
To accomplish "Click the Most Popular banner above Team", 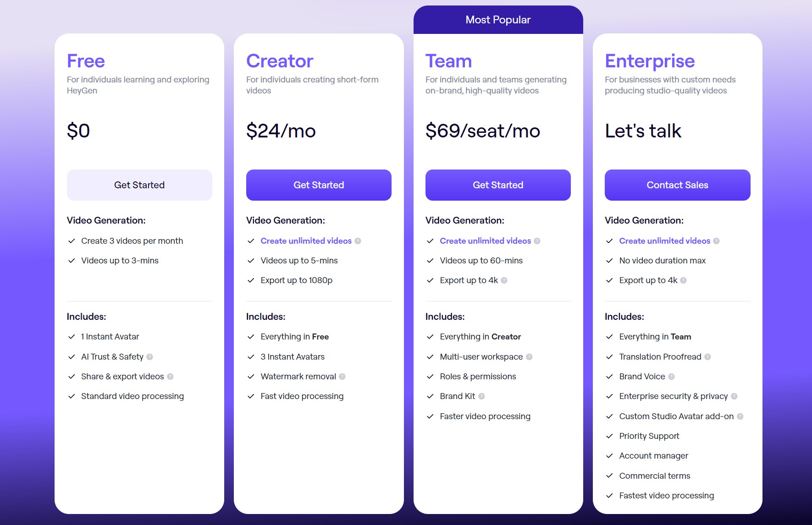I will click(x=498, y=20).
